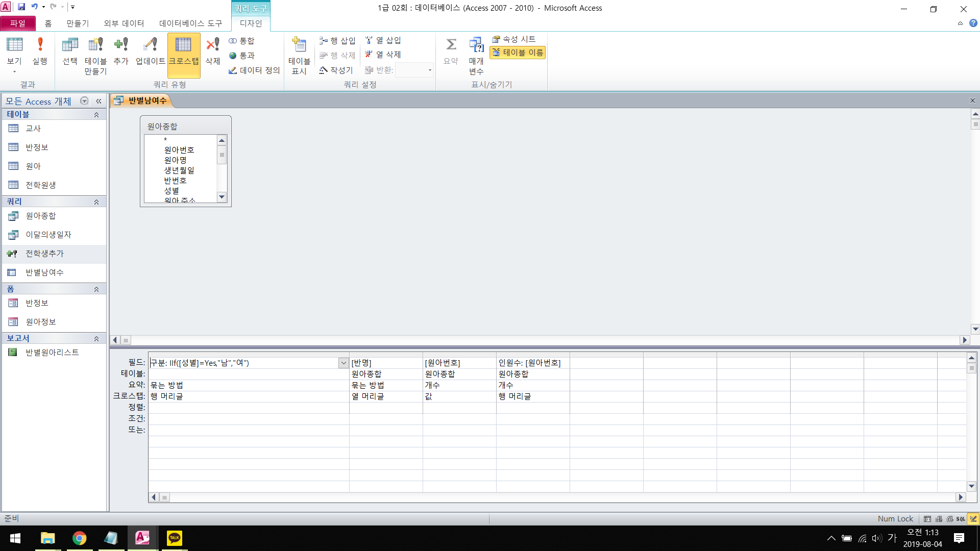Toggle the Table Names (테이블 이름) button
This screenshot has height=551, width=980.
(x=518, y=53)
